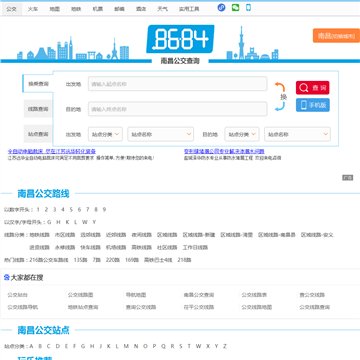The height and width of the screenshot is (360, 360).
Task: Click the red 查询 search button
Action: coord(313,88)
